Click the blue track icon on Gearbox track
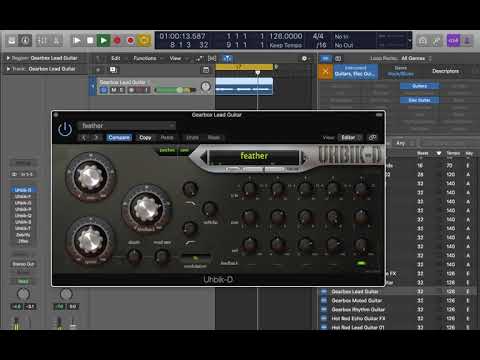 [104, 90]
